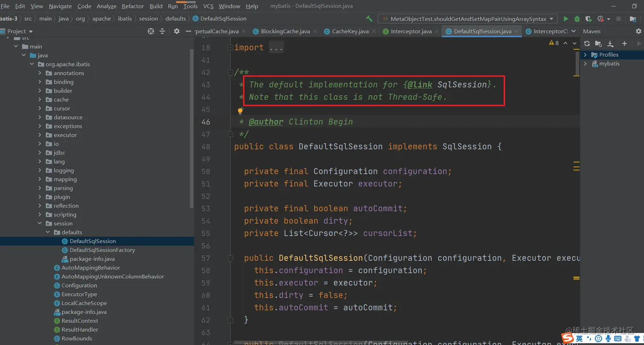Click the 'defaults' breadcrumb in navigation bar

[176, 19]
